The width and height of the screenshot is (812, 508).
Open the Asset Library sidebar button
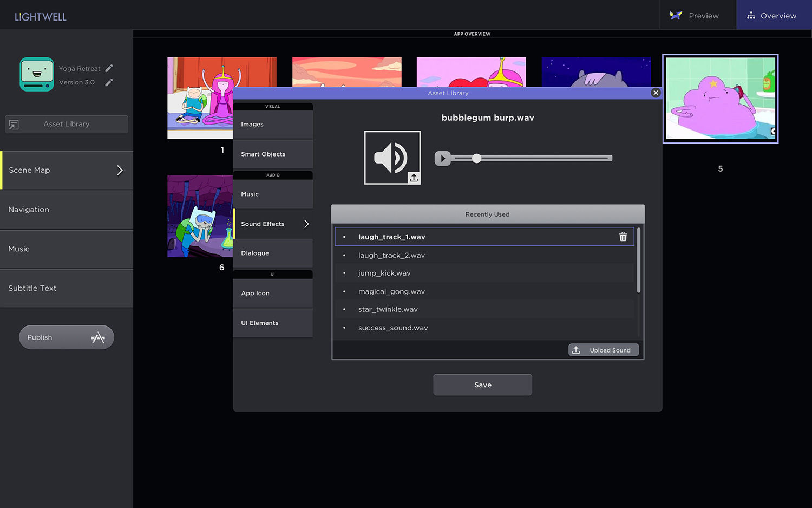pyautogui.click(x=67, y=125)
